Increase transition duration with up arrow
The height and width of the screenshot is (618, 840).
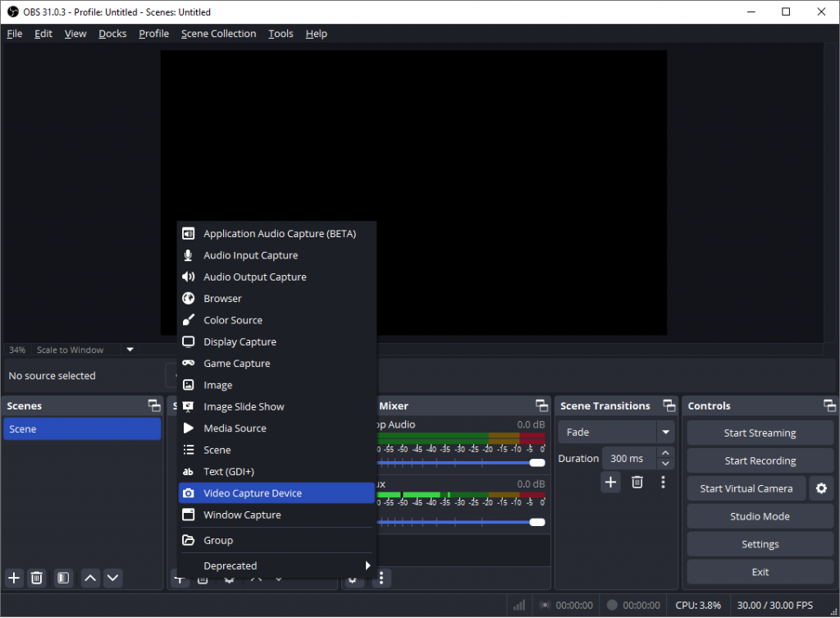click(x=665, y=453)
